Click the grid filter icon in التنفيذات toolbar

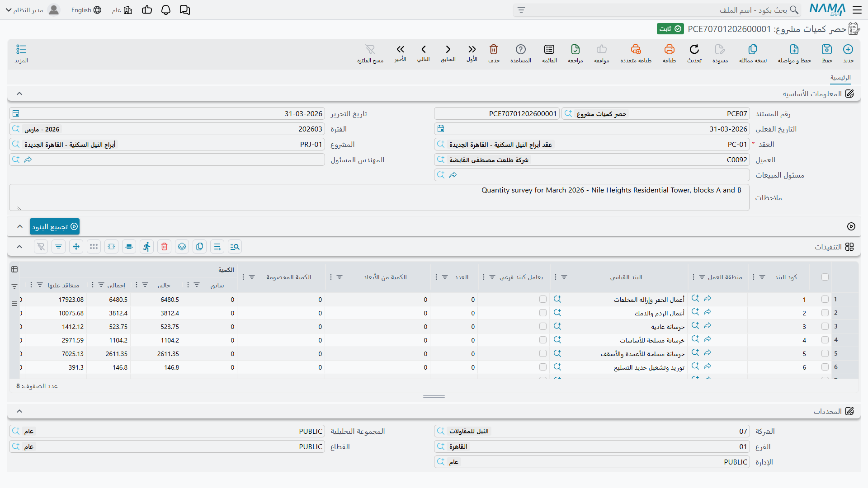(x=58, y=247)
